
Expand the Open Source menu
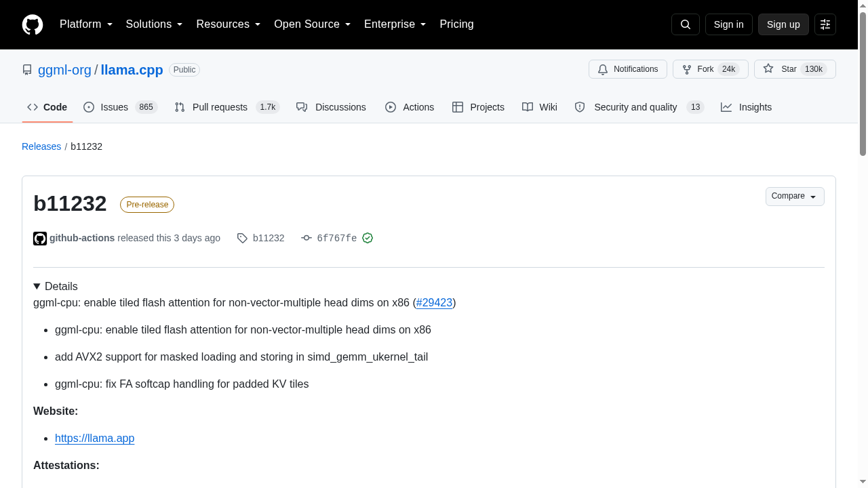(x=313, y=24)
